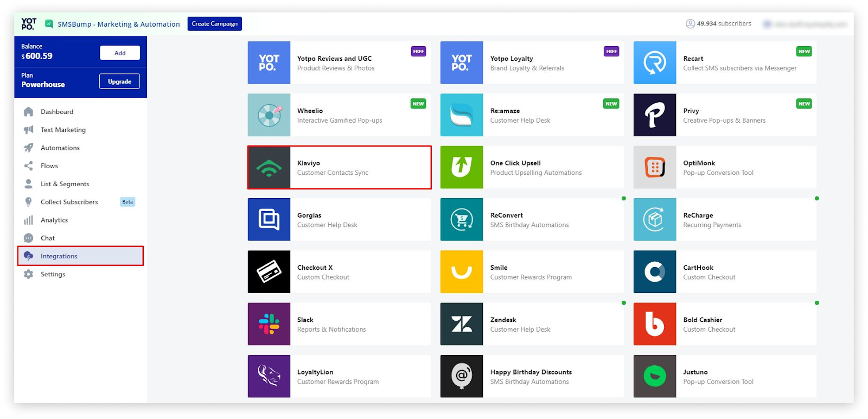Image resolution: width=868 pixels, height=419 pixels.
Task: Click the Analytics bar chart icon
Action: [x=29, y=220]
